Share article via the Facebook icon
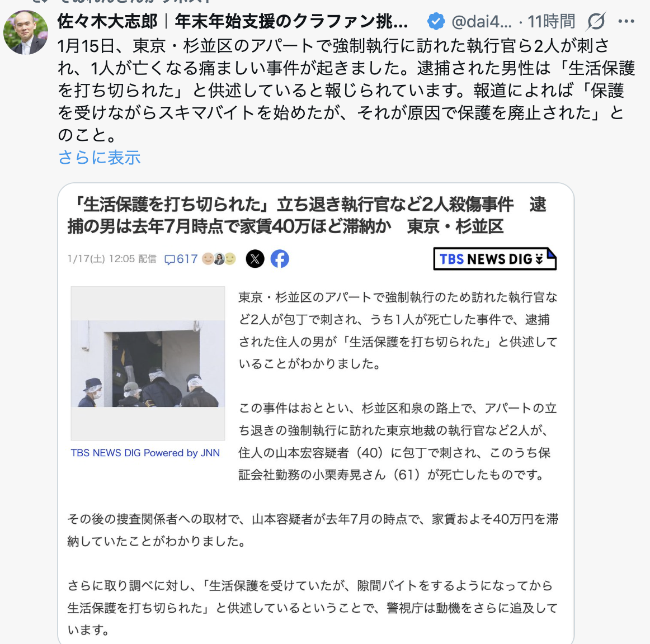Viewport: 650px width, 644px height. [280, 259]
